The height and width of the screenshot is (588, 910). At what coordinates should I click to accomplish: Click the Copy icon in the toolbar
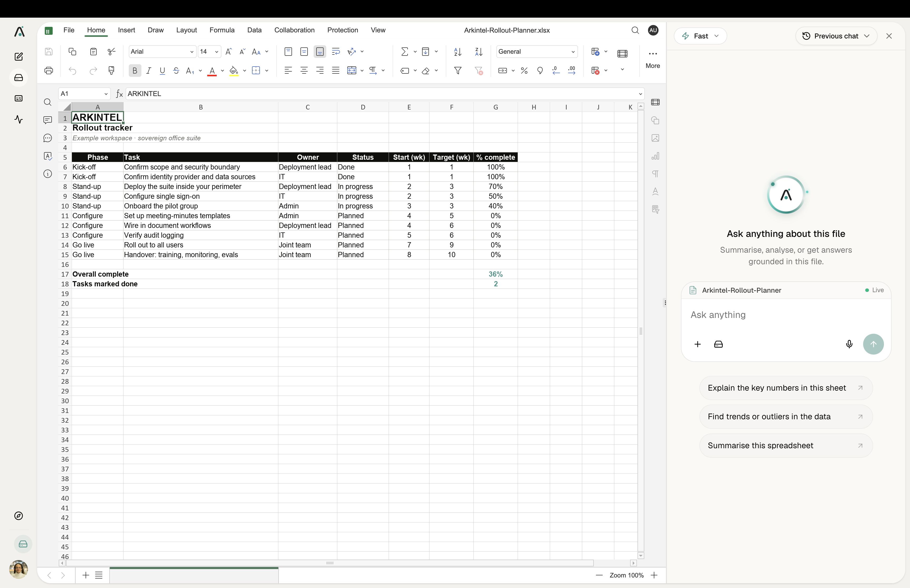pos(72,52)
